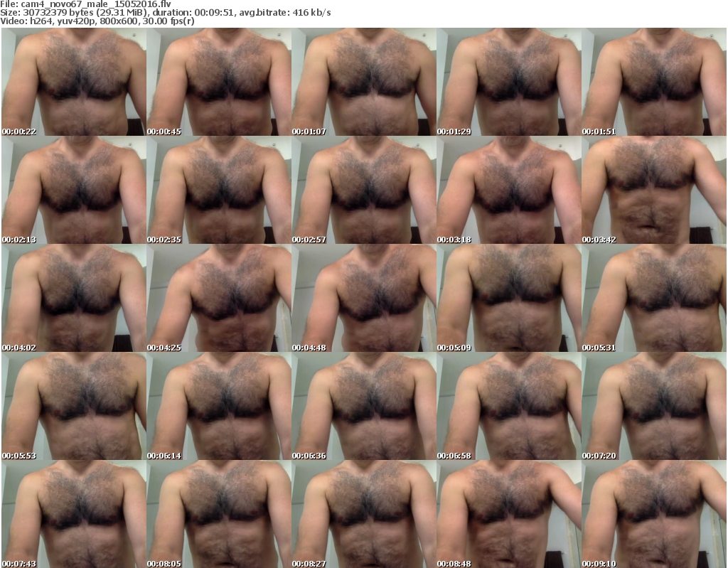The image size is (728, 568).
Task: Click the file name cam4_novo67_male_15052016.flv
Action: point(96,4)
